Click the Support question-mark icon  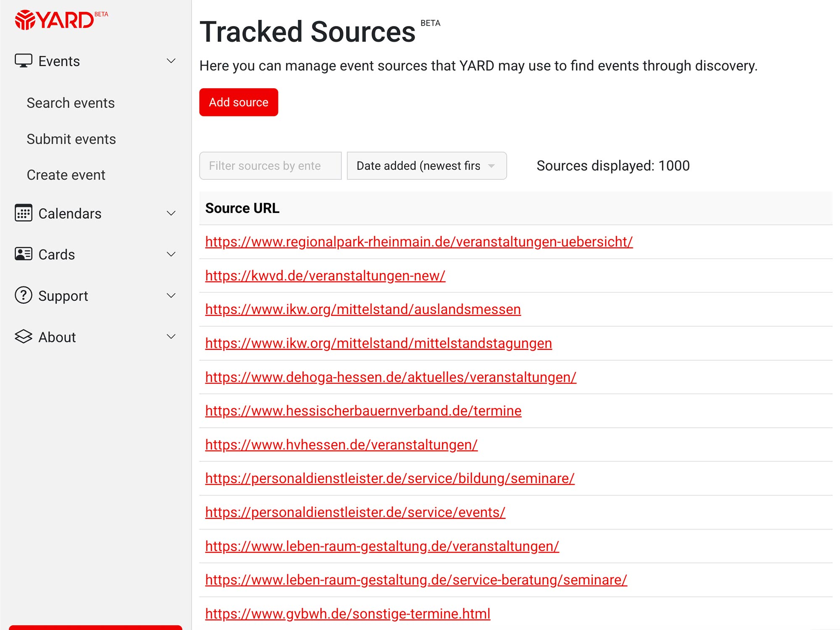coord(24,295)
